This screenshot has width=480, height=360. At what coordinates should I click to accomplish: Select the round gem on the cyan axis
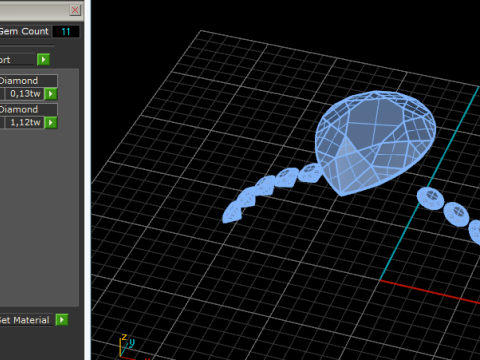pos(431,198)
